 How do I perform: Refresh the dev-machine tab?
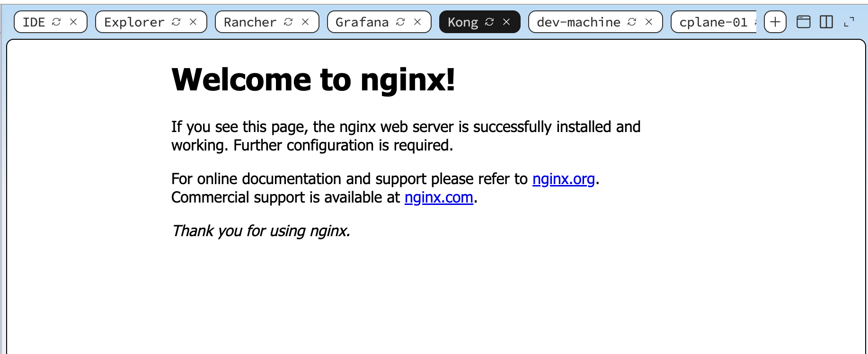632,22
